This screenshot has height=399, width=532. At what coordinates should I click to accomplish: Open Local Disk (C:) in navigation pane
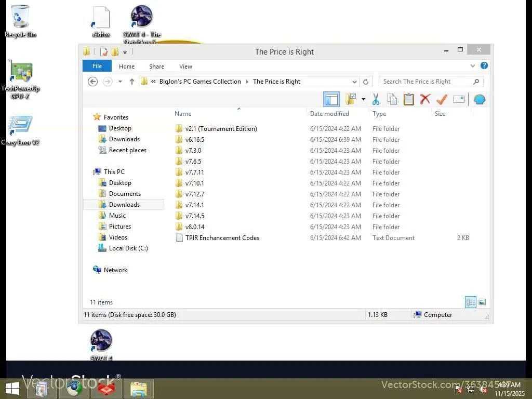(x=128, y=248)
